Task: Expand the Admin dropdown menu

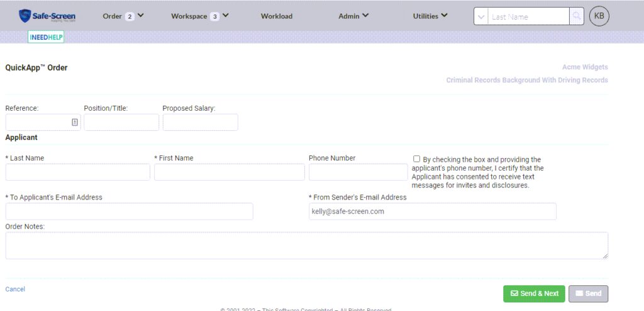Action: (353, 16)
